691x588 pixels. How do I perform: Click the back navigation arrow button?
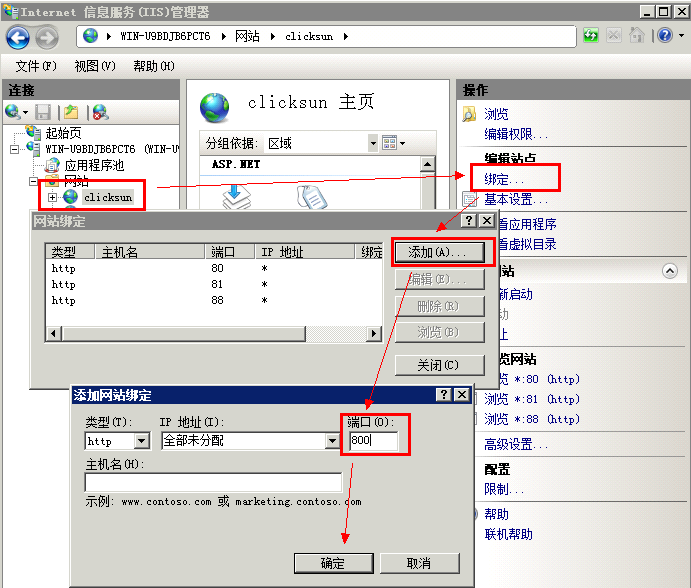(x=18, y=37)
